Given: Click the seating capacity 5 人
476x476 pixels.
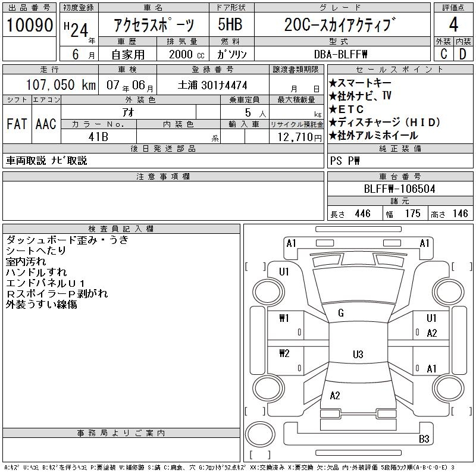Looking at the screenshot, I should coord(256,113).
